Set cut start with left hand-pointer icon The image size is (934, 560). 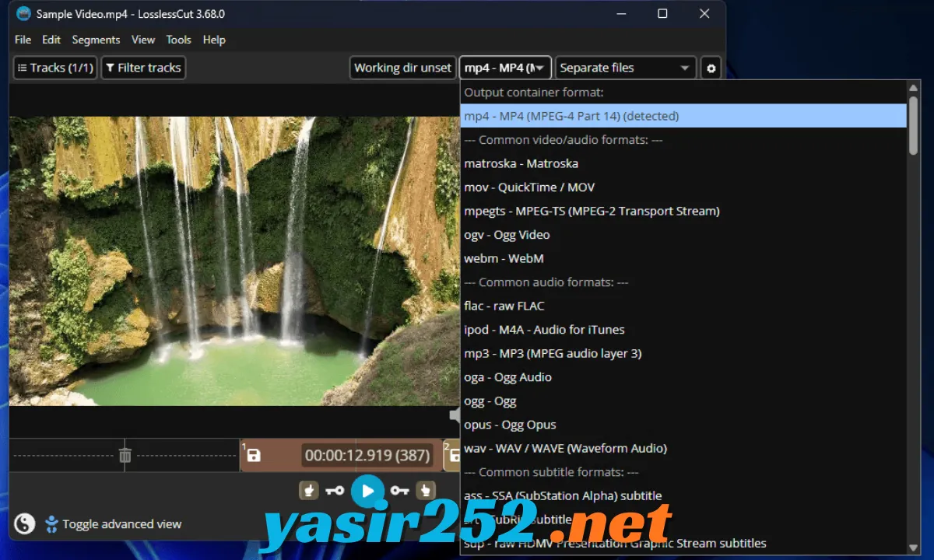click(x=310, y=490)
